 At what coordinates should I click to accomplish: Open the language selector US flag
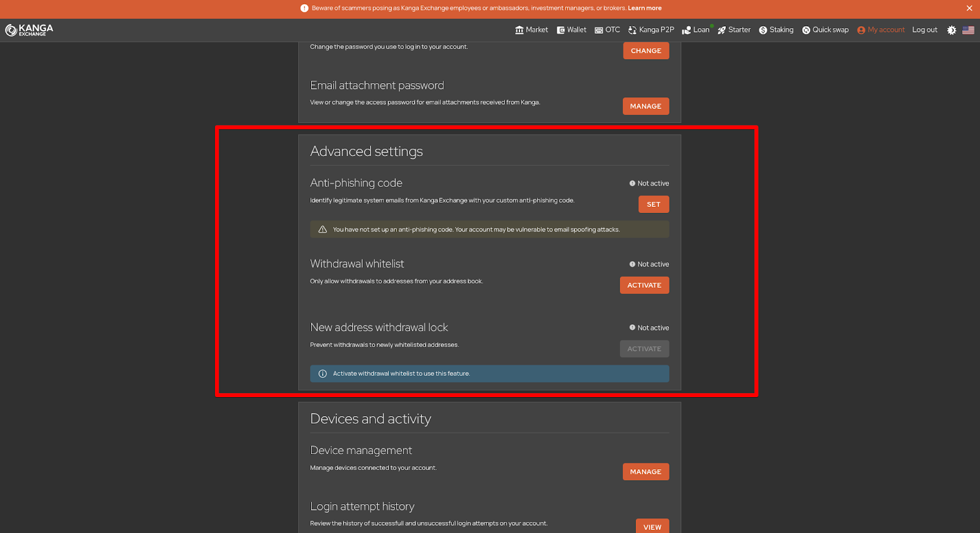(968, 30)
